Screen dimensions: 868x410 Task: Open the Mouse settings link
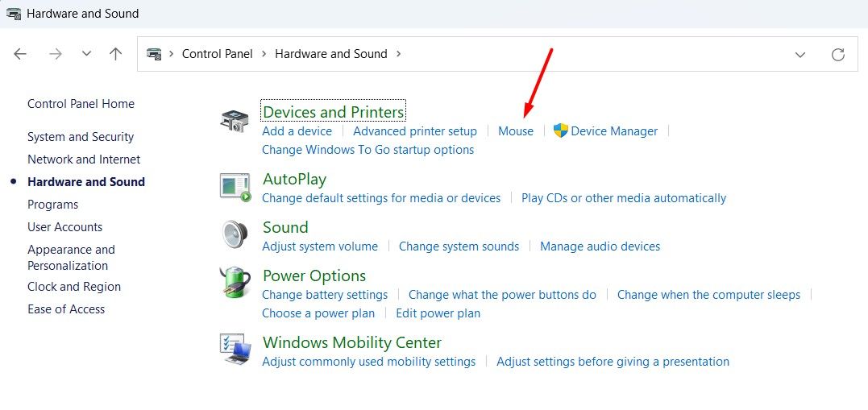(516, 131)
